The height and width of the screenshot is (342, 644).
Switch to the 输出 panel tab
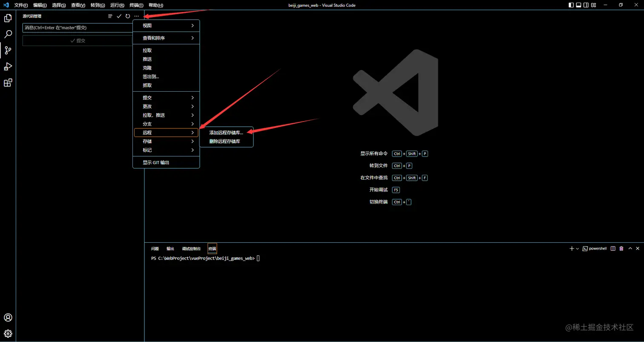pos(170,249)
